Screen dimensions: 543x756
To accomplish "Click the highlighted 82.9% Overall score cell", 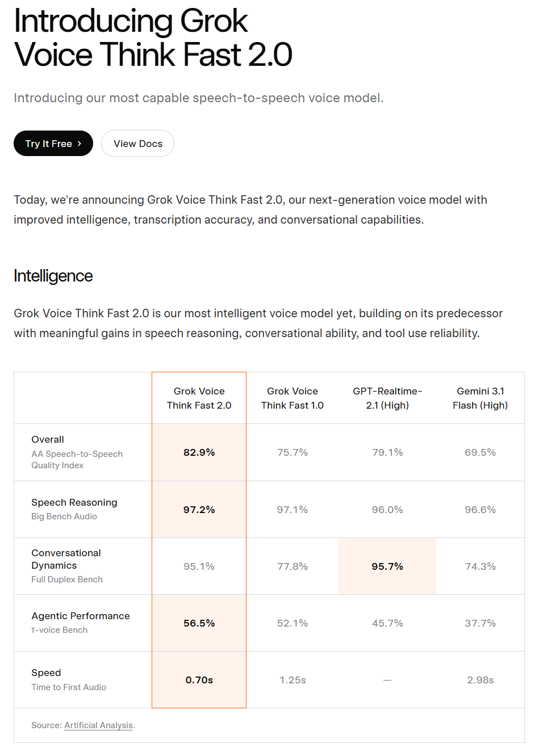I will tap(199, 452).
